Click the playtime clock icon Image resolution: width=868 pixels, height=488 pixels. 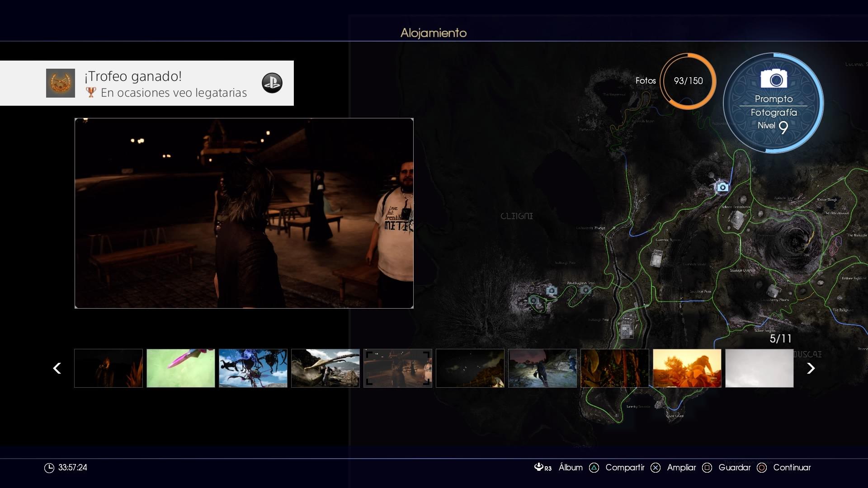click(49, 468)
